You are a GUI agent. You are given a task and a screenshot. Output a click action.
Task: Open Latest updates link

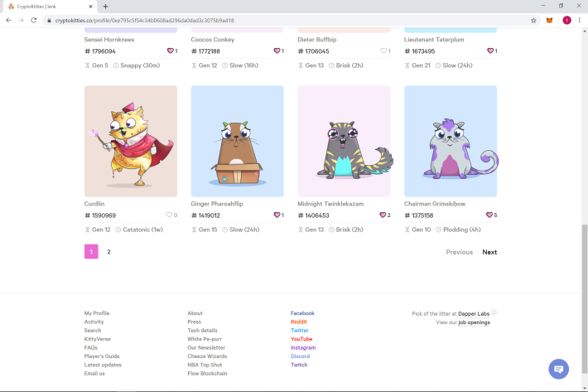coord(103,365)
